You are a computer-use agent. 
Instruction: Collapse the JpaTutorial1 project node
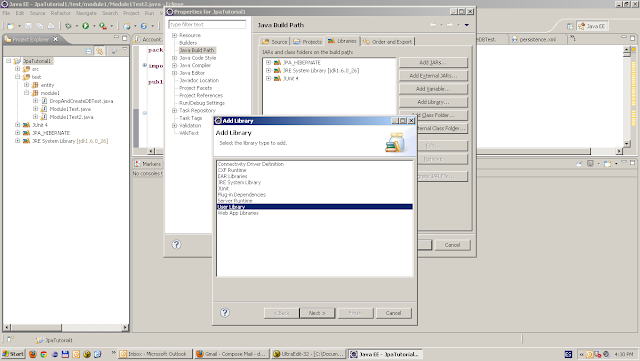9,61
